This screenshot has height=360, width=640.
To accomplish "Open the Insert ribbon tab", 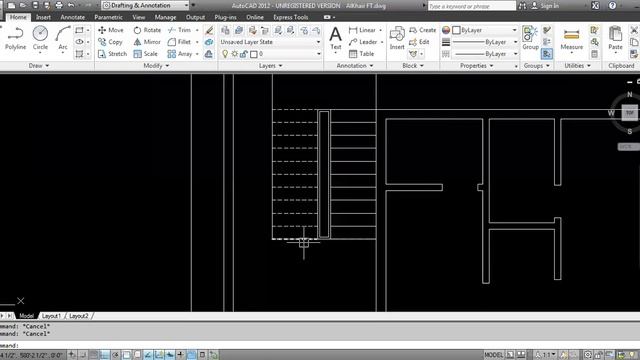I will [x=43, y=17].
